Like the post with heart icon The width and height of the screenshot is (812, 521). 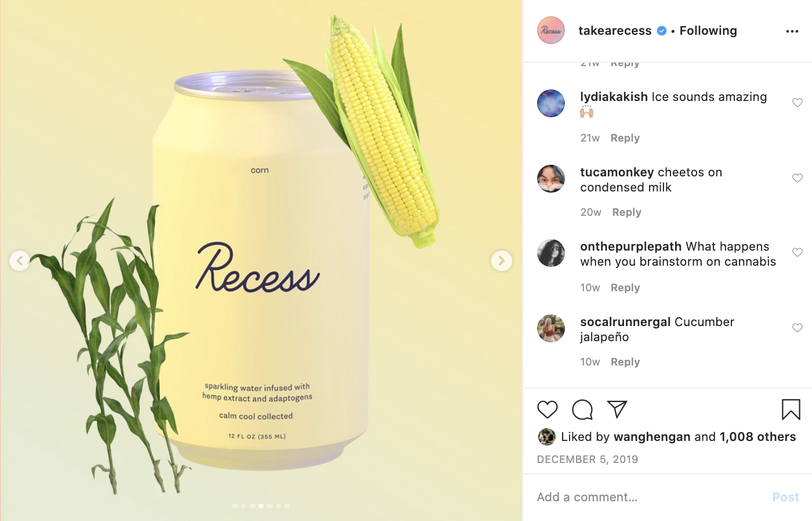547,410
